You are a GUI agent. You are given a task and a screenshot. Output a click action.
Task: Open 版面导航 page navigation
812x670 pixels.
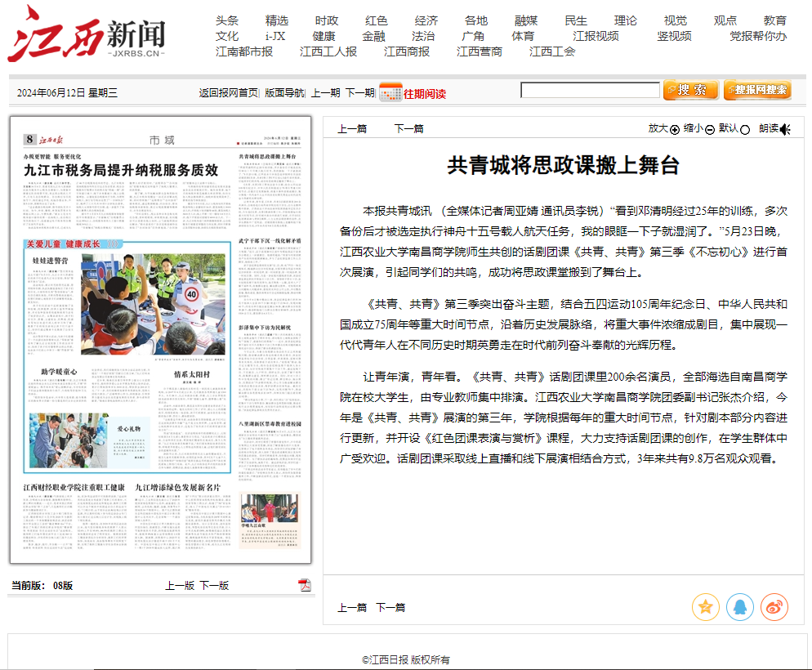[284, 93]
